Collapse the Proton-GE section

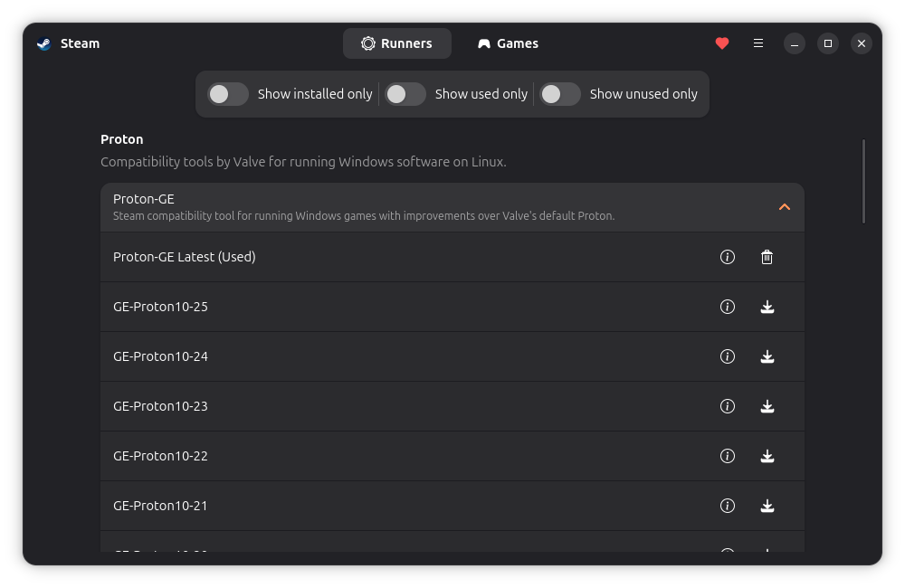[x=784, y=207]
